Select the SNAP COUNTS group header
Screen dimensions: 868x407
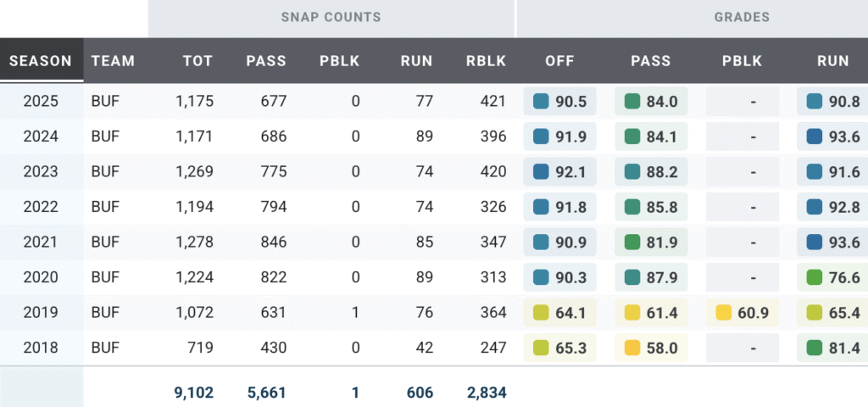pos(331,17)
